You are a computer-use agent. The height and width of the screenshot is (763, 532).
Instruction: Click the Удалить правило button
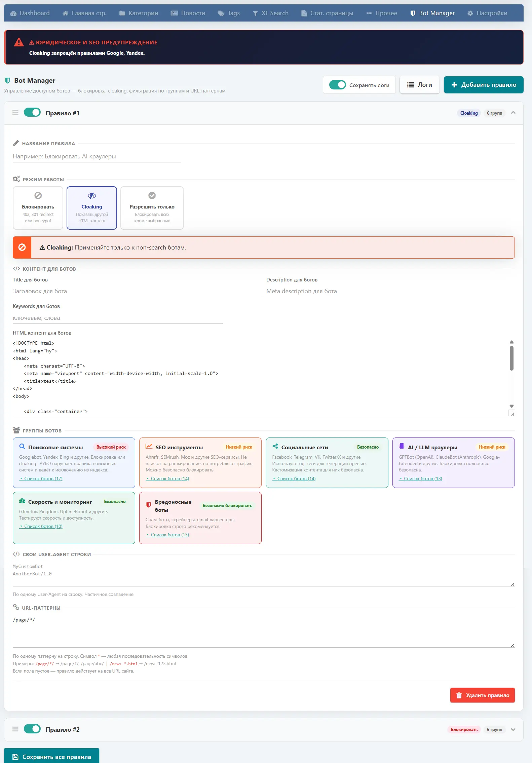click(482, 695)
